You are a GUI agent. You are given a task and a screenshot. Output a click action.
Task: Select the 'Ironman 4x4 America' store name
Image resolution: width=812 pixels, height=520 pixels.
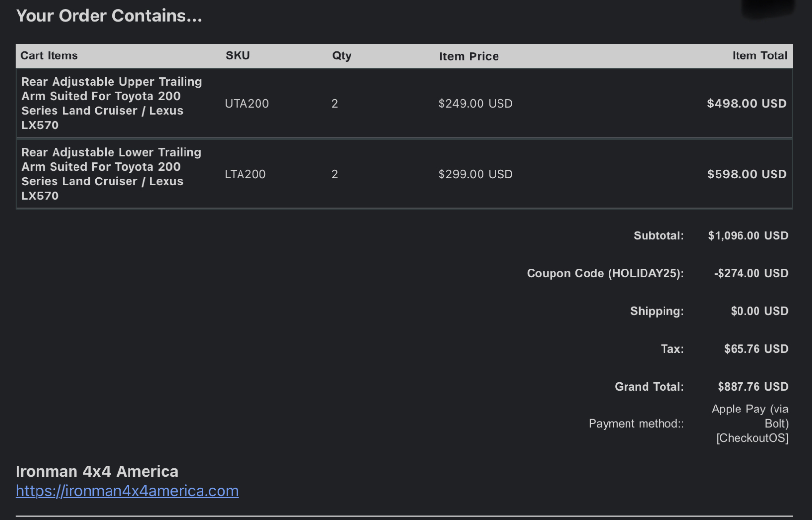pos(97,471)
